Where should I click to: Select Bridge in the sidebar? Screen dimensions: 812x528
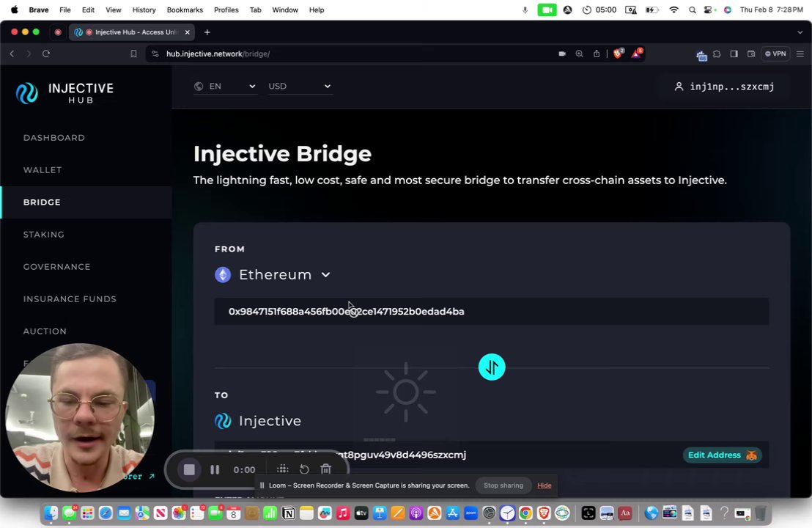click(x=86, y=202)
